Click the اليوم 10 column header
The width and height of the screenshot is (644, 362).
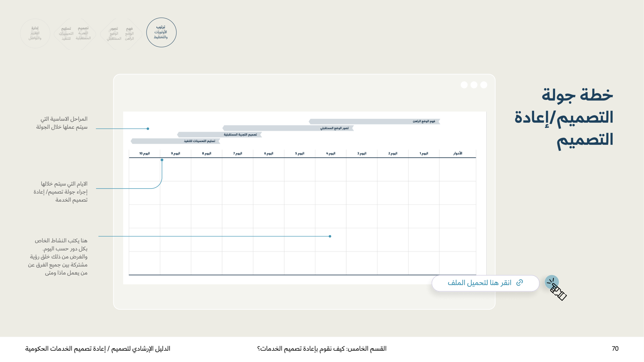click(145, 153)
